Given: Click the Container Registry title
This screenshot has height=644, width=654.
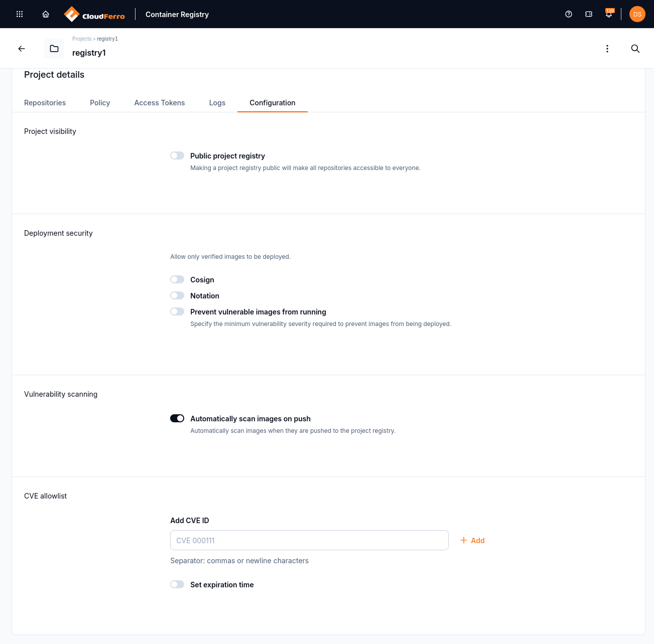Looking at the screenshot, I should pyautogui.click(x=177, y=15).
